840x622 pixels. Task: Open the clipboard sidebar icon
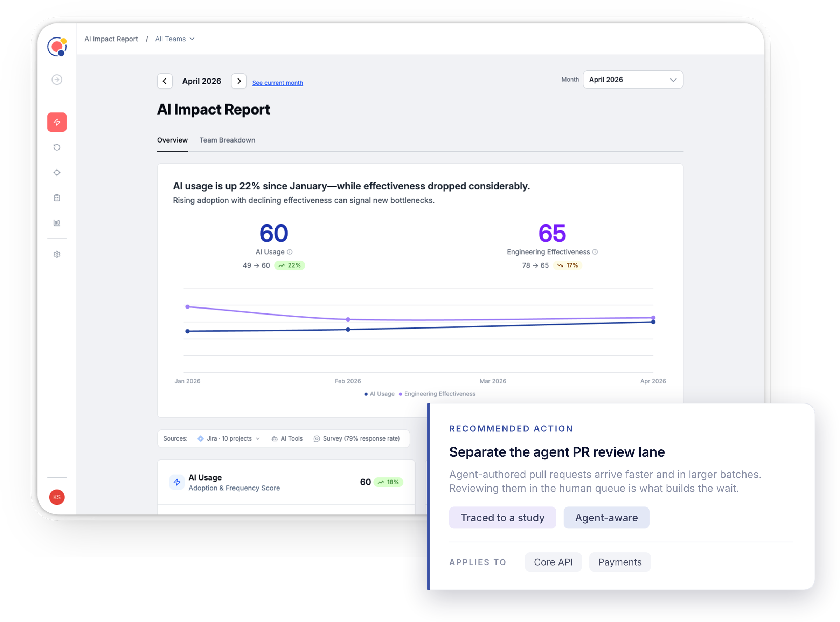pyautogui.click(x=57, y=198)
